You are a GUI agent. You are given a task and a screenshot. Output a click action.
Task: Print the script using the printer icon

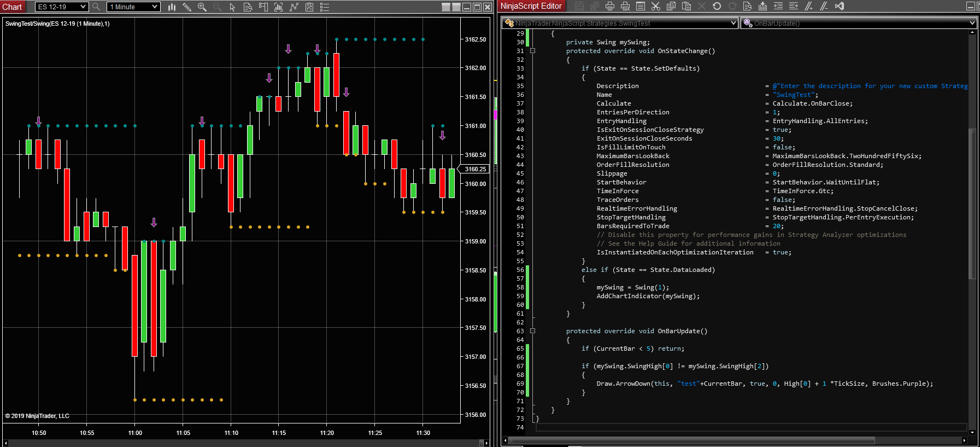610,6
